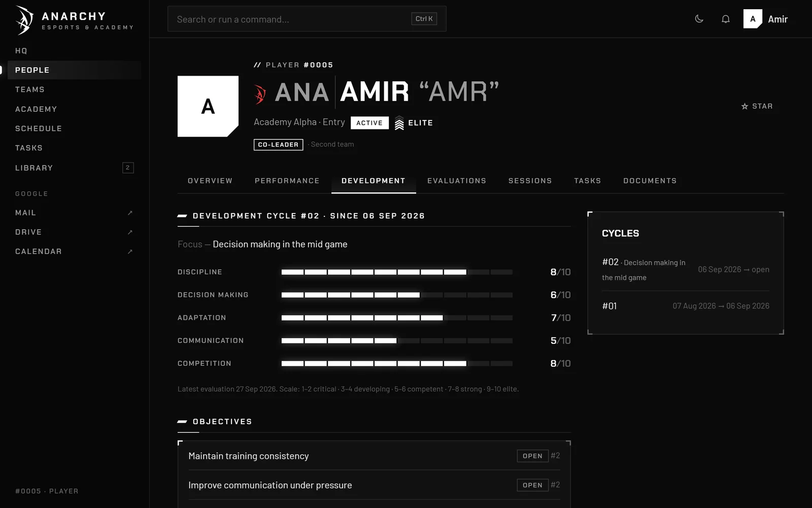812x508 pixels.
Task: Switch to the Overview tab
Action: pos(210,181)
